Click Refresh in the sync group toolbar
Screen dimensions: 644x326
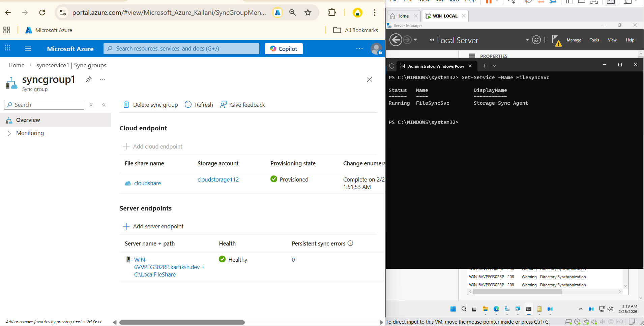pos(199,105)
